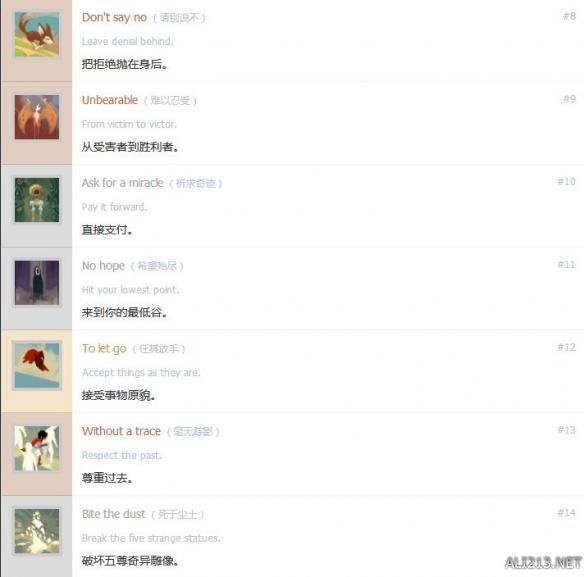Open the Ask for a miracle achievement icon
This screenshot has width=584, height=577.
tap(37, 200)
